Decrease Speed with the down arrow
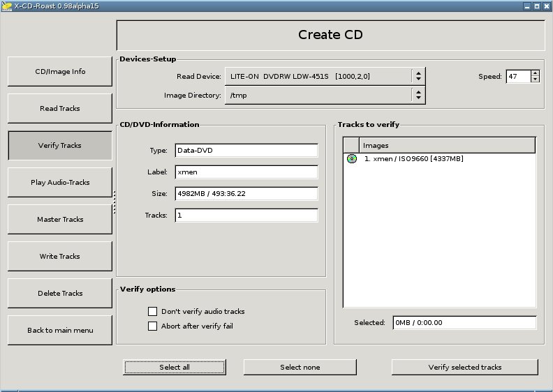Image resolution: width=553 pixels, height=392 pixels. [x=535, y=80]
